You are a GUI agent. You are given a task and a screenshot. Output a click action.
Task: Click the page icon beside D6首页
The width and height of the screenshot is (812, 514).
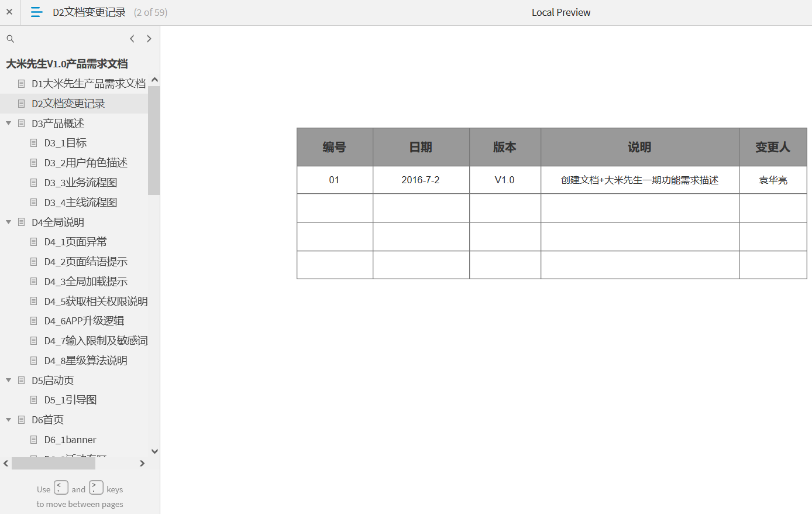click(x=22, y=420)
